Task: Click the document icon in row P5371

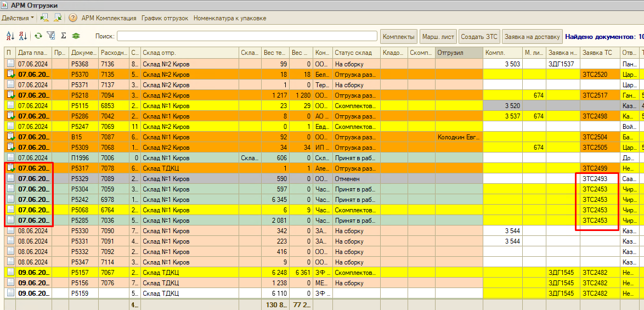Action: tap(10, 84)
